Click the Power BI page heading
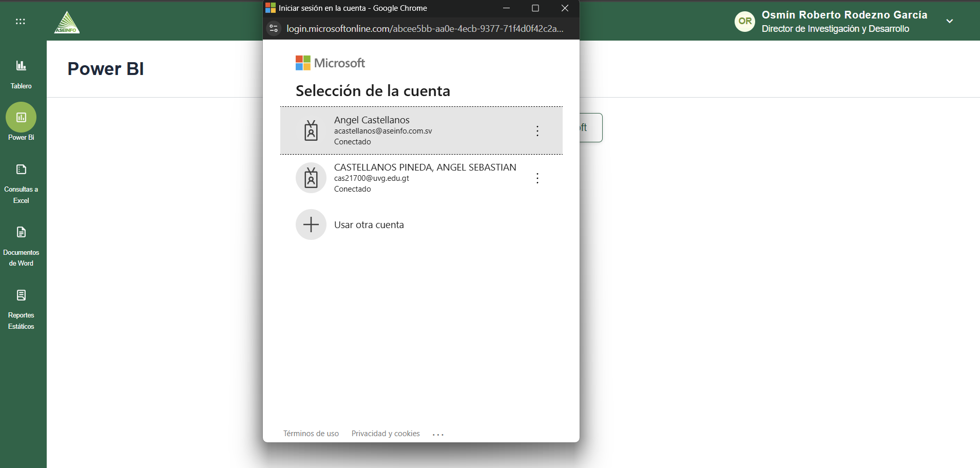Viewport: 980px width, 468px height. (106, 69)
